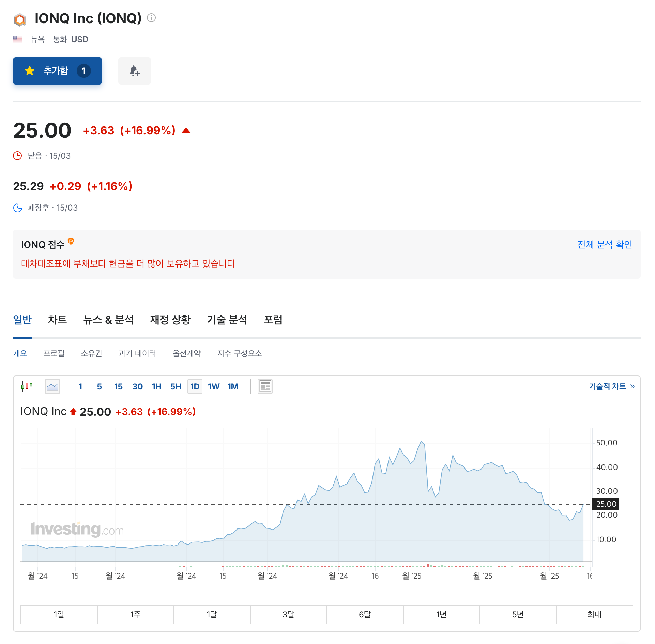Open the 지수 구성요소 sub-tab
The width and height of the screenshot is (655, 644).
pos(240,353)
